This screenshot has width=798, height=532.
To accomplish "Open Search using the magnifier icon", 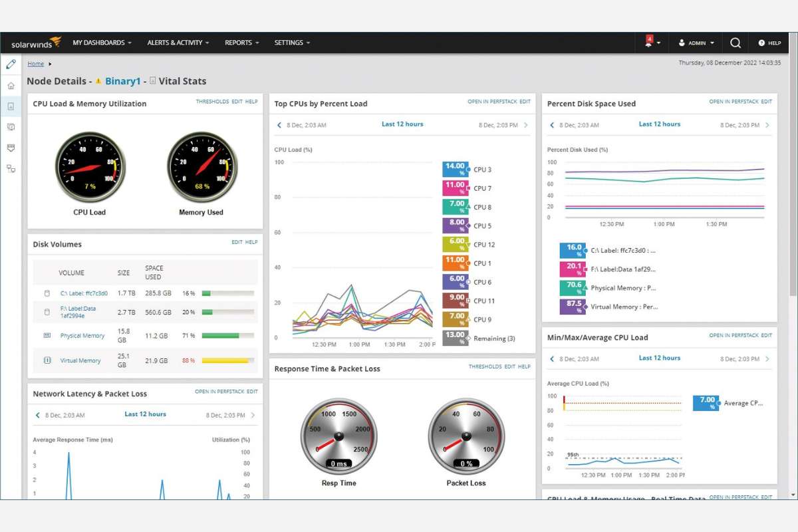I will coord(735,43).
